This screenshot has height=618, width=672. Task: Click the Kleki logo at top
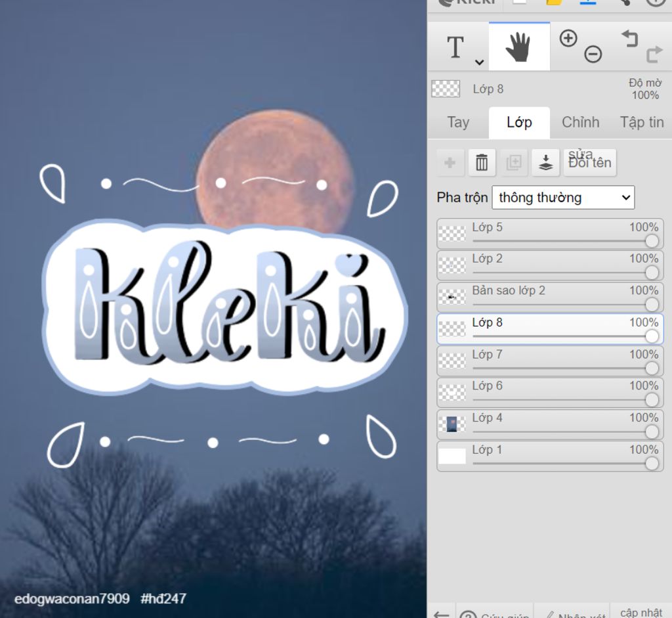(x=465, y=3)
